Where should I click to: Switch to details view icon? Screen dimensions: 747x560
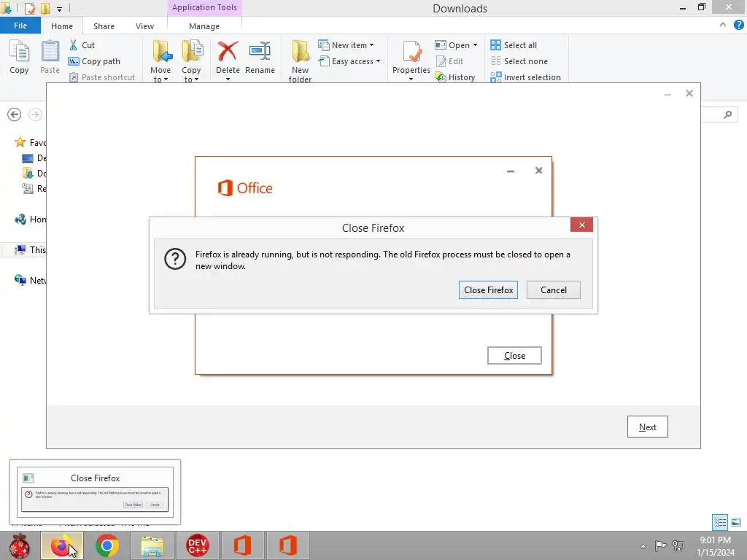[x=720, y=522]
